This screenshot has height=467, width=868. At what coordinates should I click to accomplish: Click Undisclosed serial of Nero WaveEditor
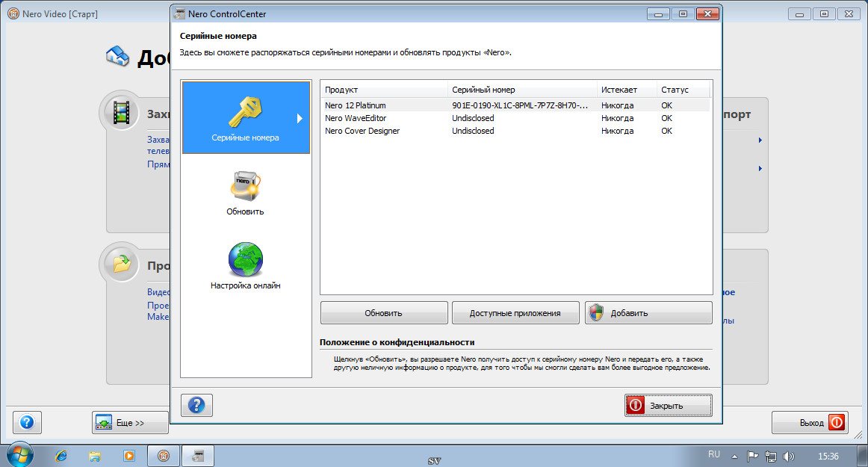[473, 118]
